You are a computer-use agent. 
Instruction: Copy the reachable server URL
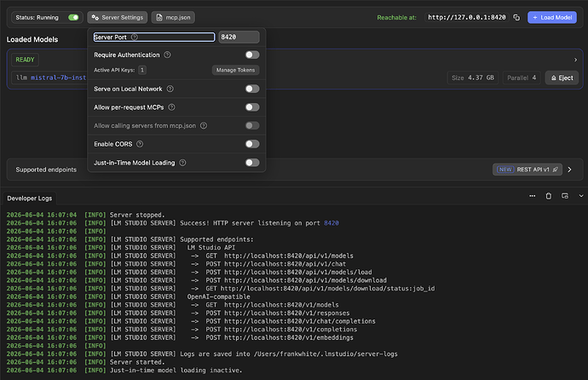(516, 18)
